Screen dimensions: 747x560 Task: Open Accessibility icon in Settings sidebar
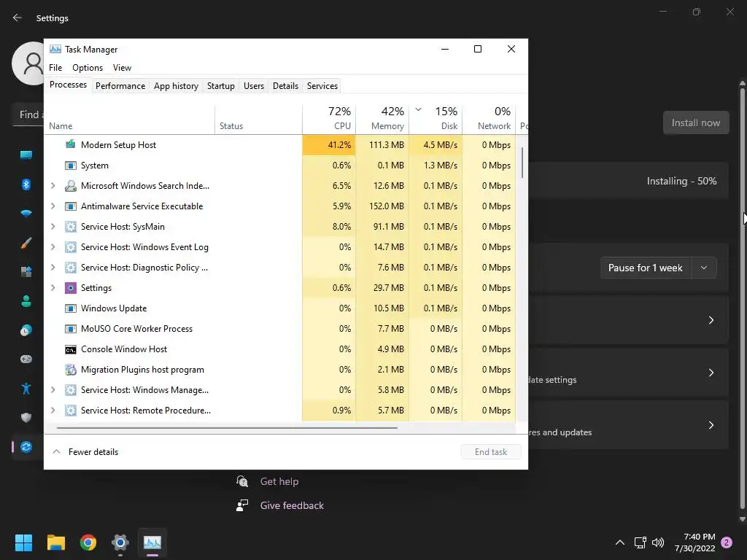pos(26,389)
